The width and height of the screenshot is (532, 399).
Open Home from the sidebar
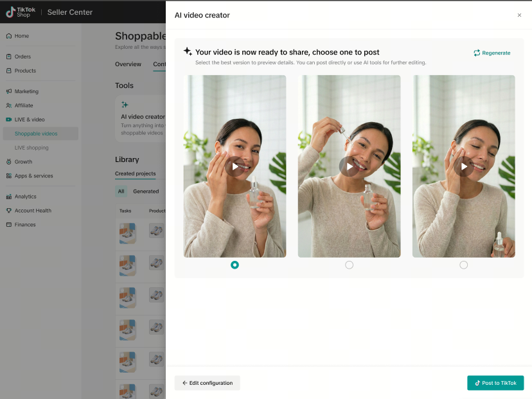(x=22, y=36)
